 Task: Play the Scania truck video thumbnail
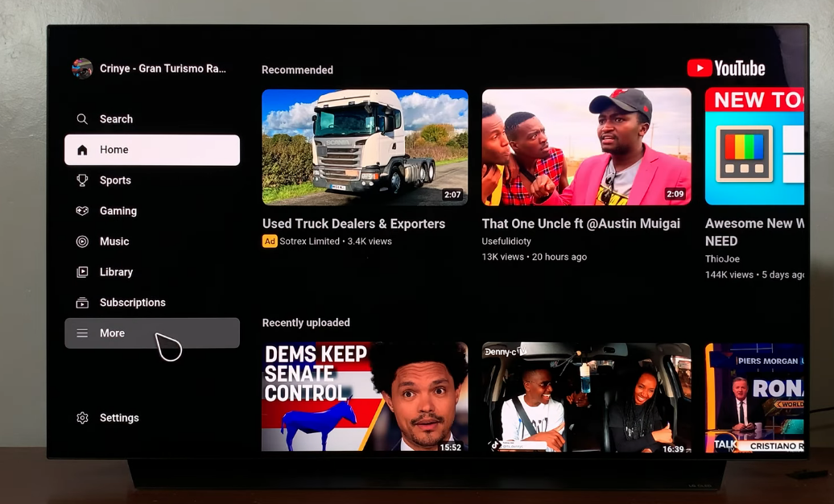coord(365,147)
